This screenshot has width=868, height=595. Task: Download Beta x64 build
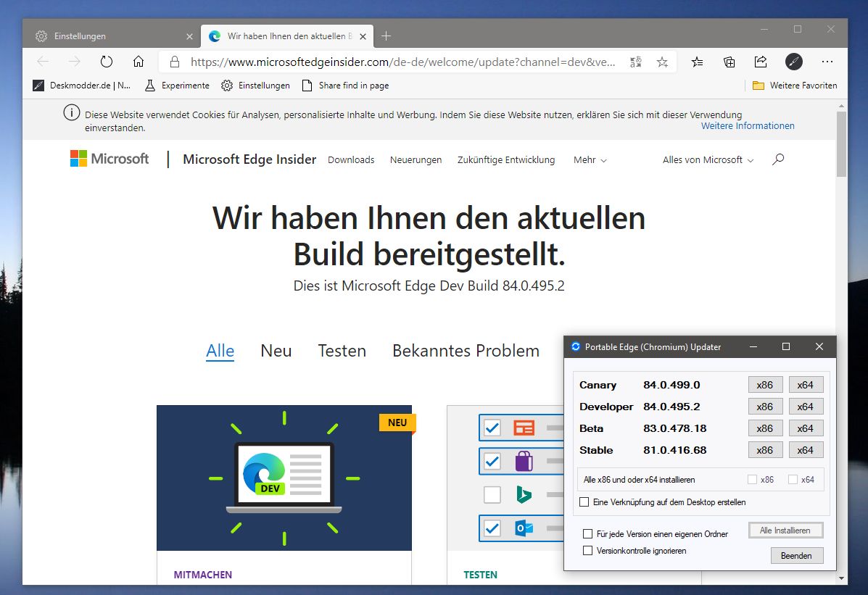(806, 428)
